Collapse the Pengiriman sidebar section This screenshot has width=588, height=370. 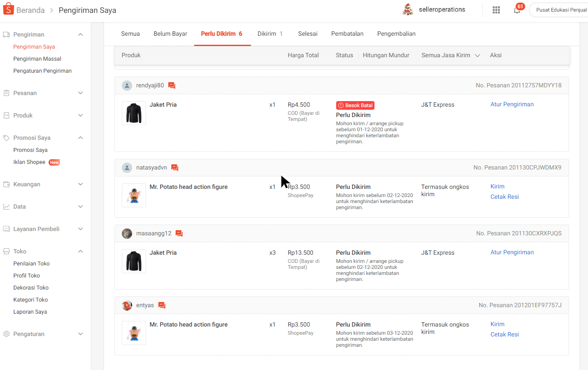80,34
